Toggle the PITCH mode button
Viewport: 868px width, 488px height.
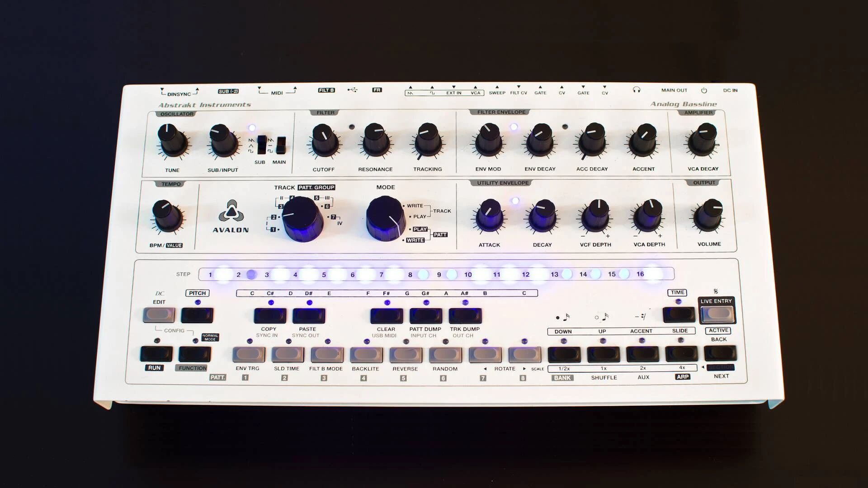[197, 315]
